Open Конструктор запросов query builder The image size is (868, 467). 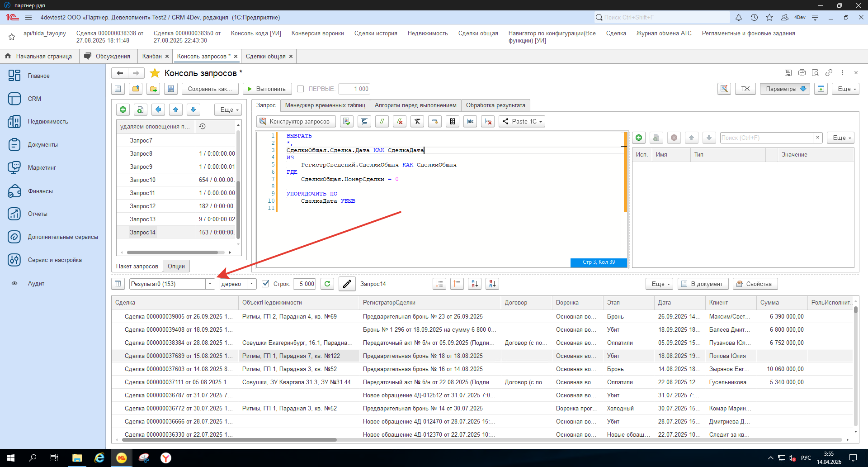click(296, 122)
